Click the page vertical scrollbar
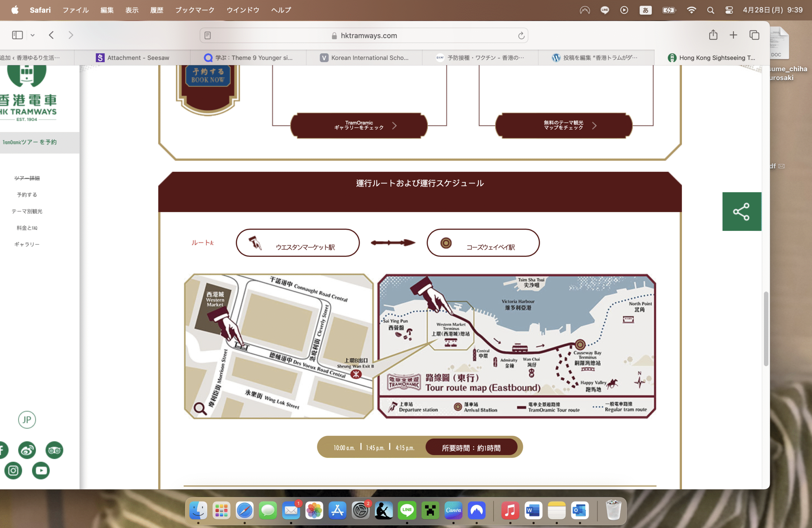 pyautogui.click(x=766, y=329)
